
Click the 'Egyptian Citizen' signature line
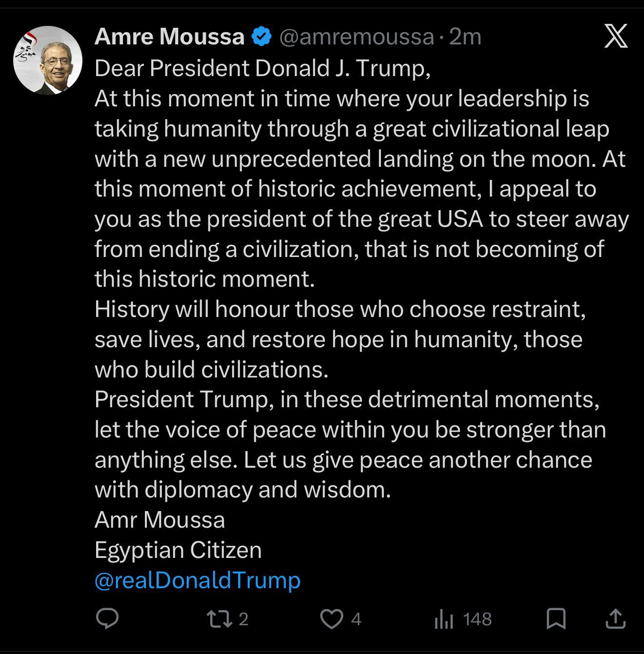178,550
